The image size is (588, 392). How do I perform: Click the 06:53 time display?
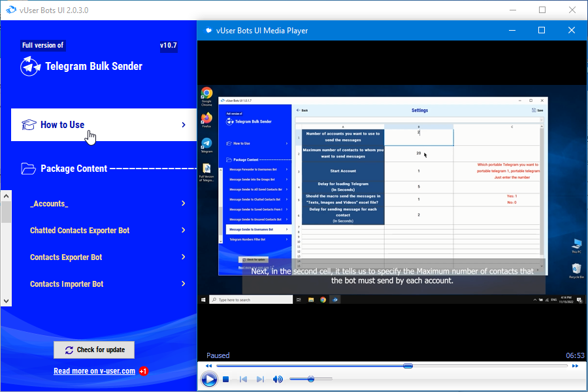coord(575,355)
